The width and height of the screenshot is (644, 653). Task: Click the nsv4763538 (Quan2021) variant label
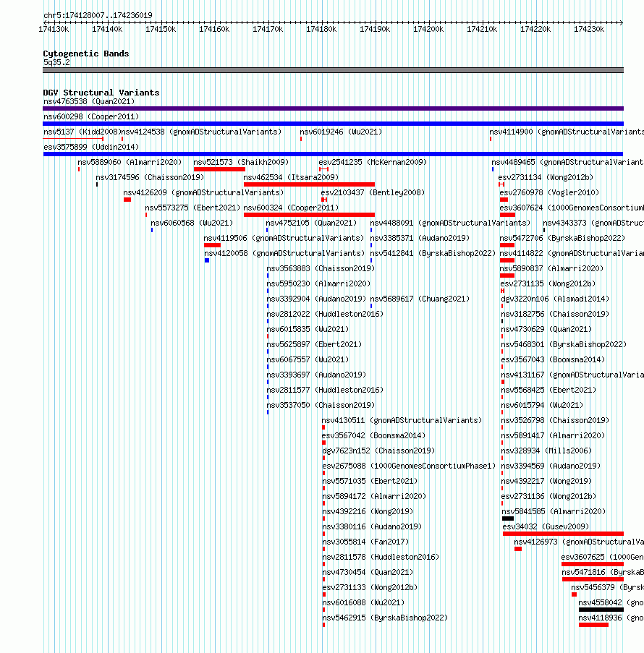tap(89, 102)
